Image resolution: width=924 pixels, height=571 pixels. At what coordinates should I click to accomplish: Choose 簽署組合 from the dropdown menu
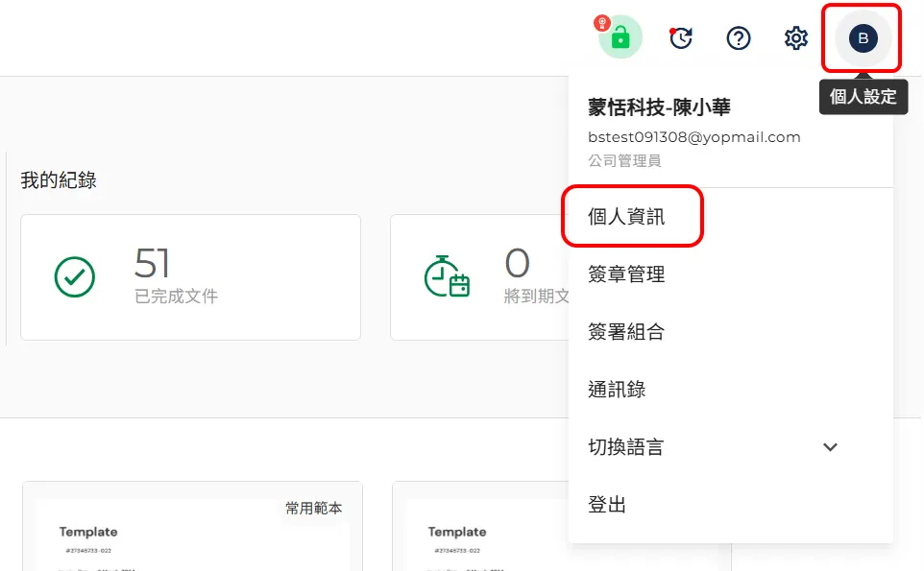[627, 332]
